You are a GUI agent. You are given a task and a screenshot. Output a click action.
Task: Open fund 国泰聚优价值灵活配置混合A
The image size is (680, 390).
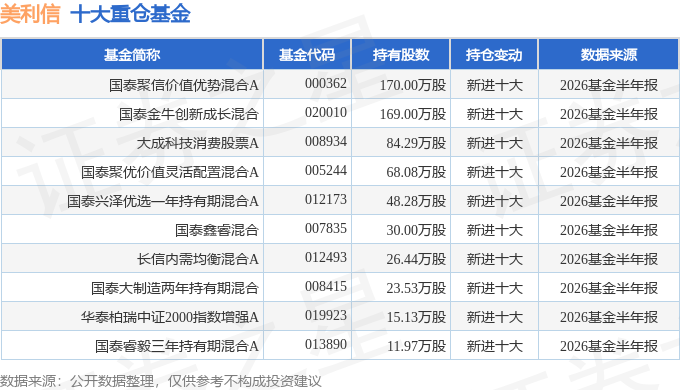coord(170,172)
